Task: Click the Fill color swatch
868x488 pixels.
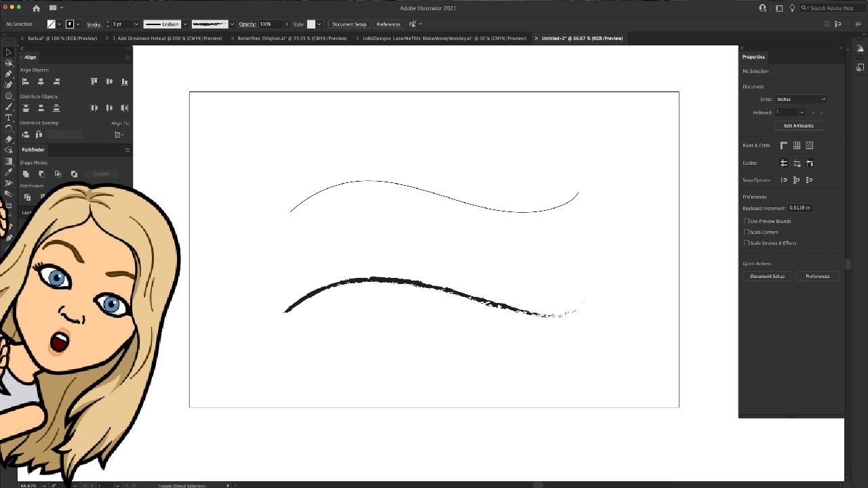Action: (x=52, y=24)
